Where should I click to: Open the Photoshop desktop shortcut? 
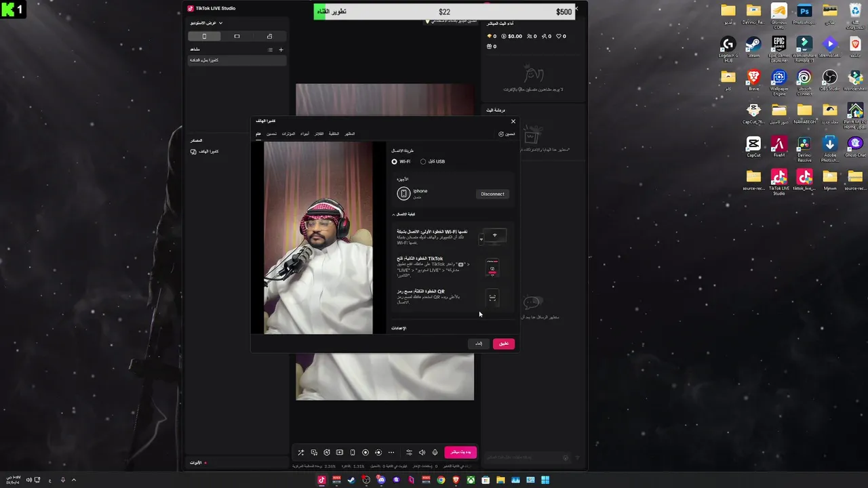click(804, 14)
